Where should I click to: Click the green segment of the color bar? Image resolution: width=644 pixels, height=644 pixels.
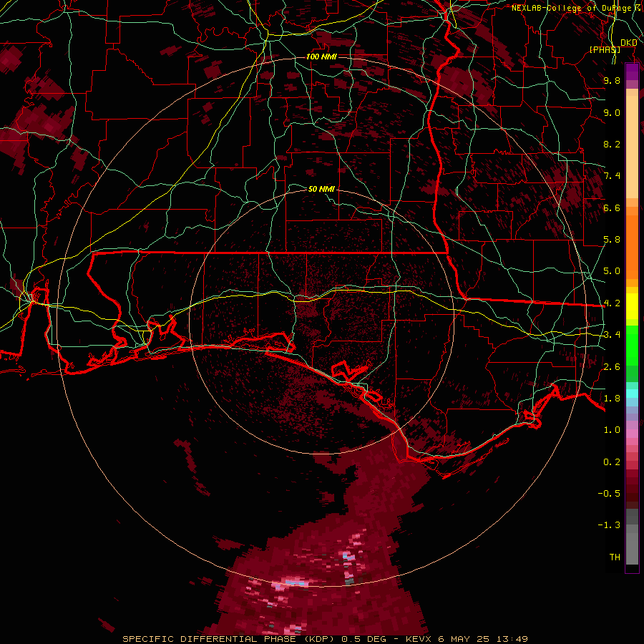(x=632, y=346)
